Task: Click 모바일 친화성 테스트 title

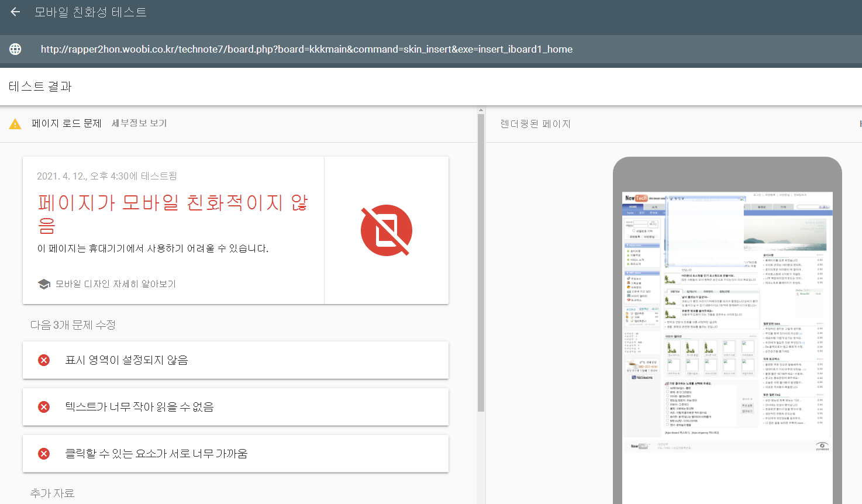Action: pyautogui.click(x=91, y=12)
